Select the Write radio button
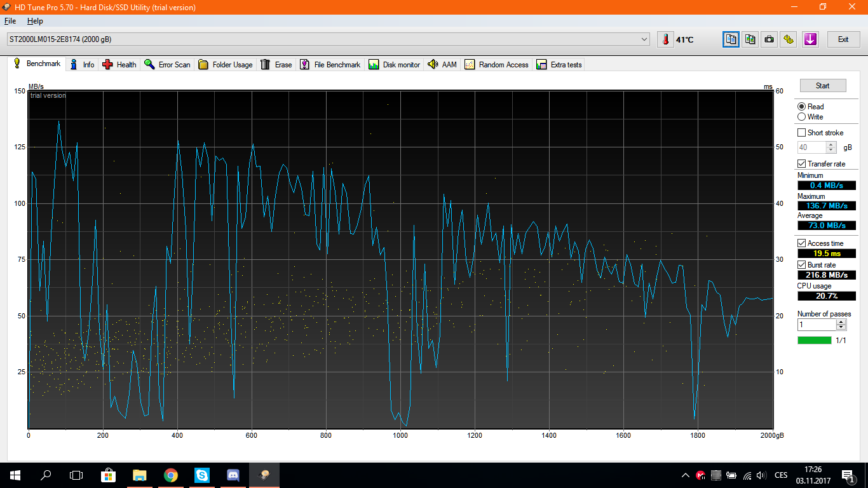This screenshot has width=868, height=488. pos(801,117)
